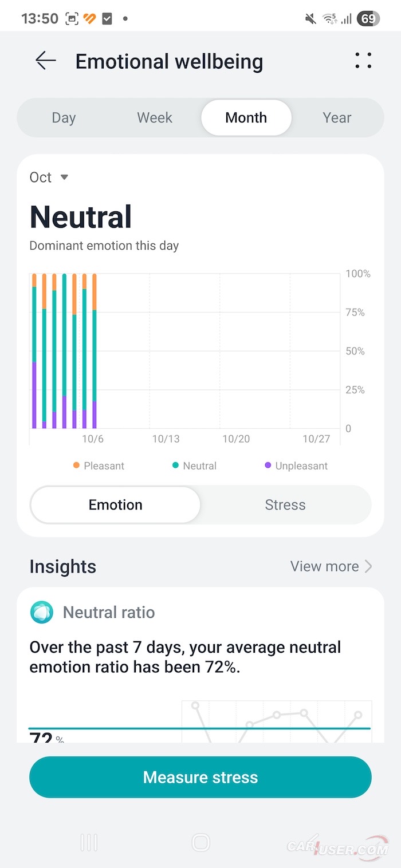Tap the purple Unpleasant legend dot
The height and width of the screenshot is (868, 401).
click(x=268, y=465)
